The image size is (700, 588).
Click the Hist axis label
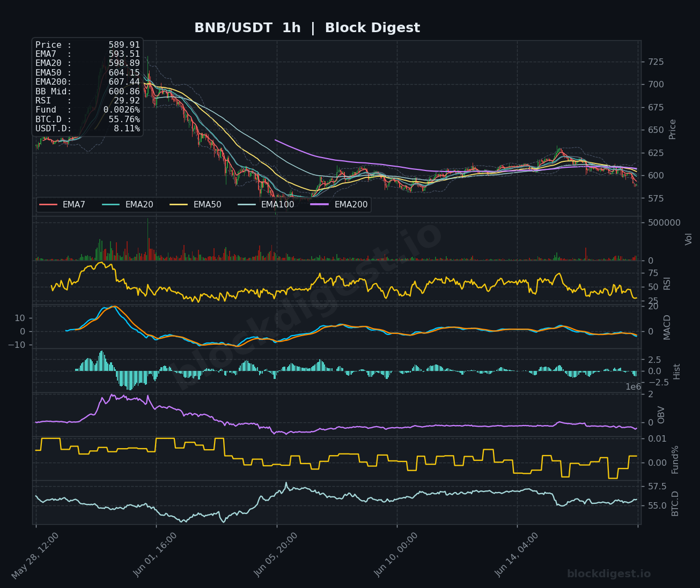(x=677, y=371)
